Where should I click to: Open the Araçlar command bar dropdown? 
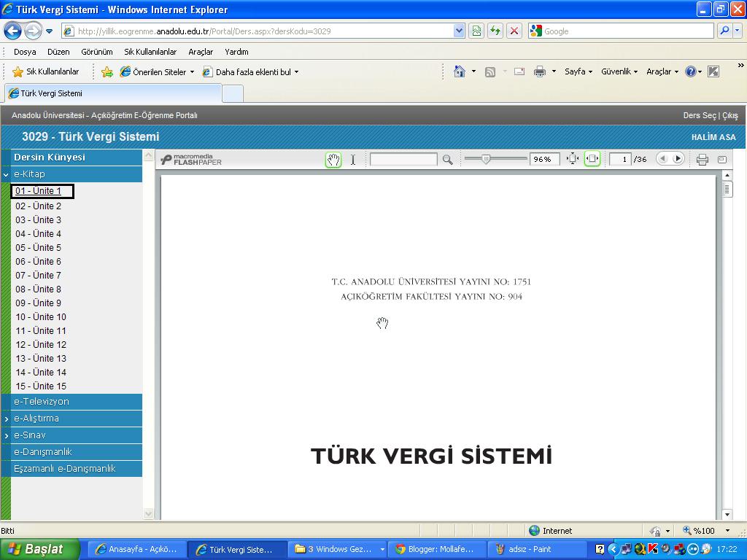[x=662, y=71]
